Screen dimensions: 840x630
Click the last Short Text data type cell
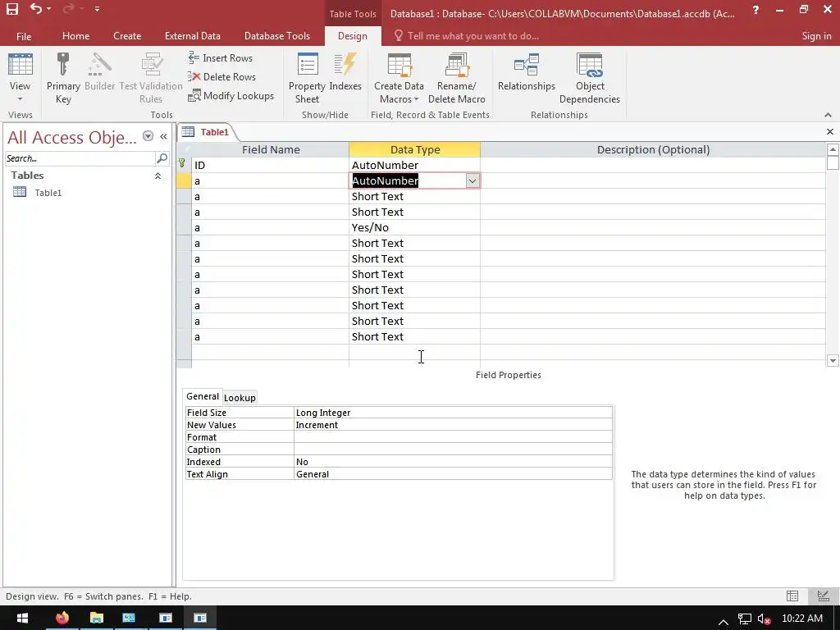pyautogui.click(x=414, y=337)
